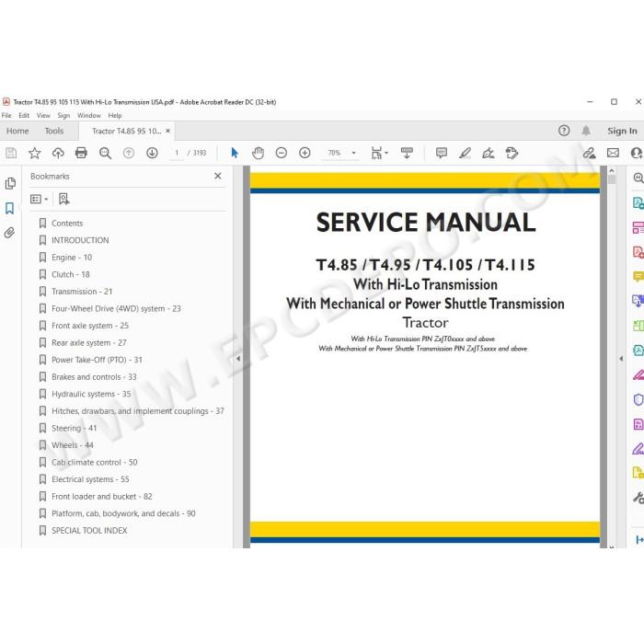Jump to Contents bookmark
The image size is (644, 644).
pos(67,223)
